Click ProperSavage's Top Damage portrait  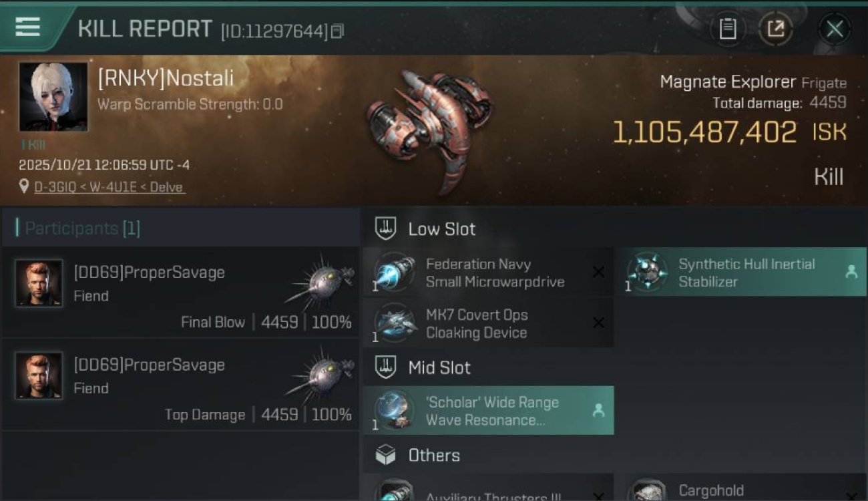tap(39, 375)
